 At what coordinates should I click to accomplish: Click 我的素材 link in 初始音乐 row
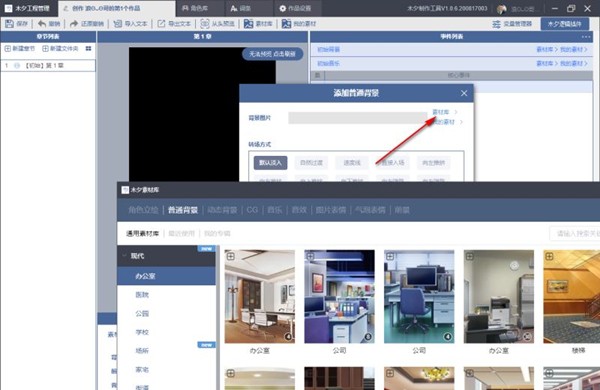[572, 63]
